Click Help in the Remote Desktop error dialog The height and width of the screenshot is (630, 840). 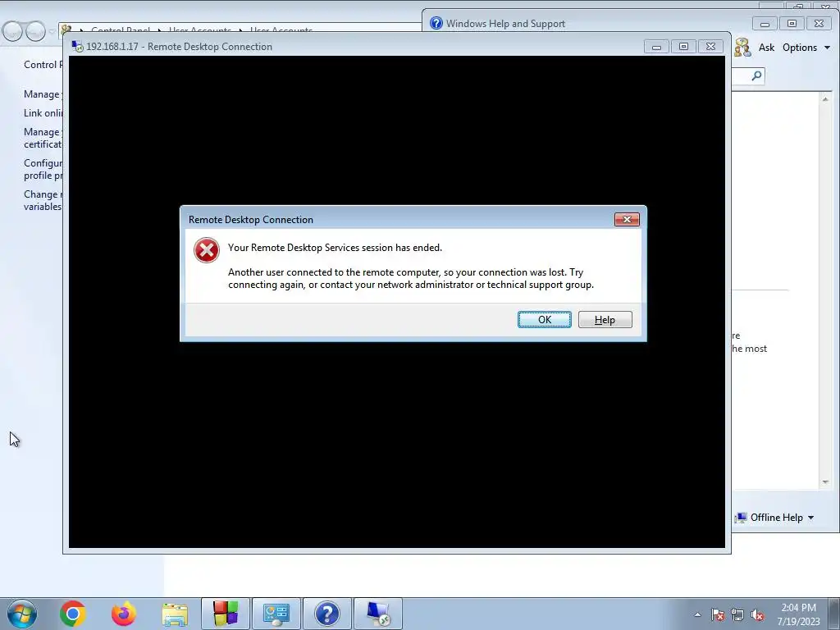click(605, 320)
